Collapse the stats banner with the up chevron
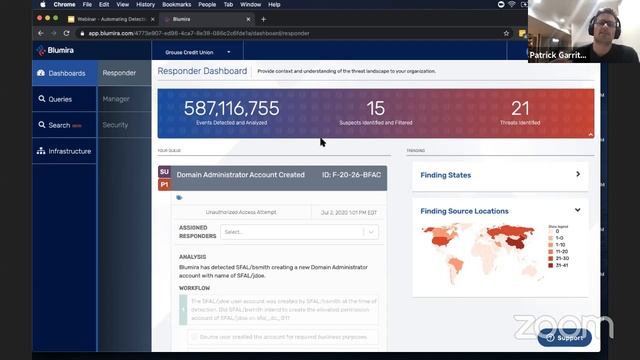This screenshot has width=640, height=360. 590,134
